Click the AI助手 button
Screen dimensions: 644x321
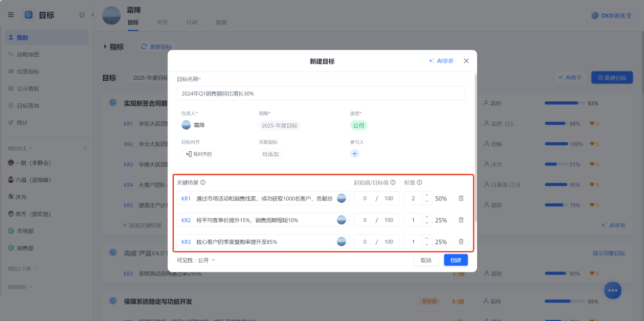[x=570, y=77]
